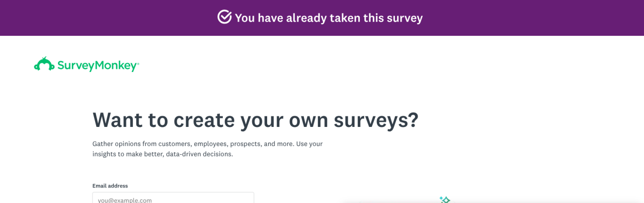The image size is (644, 203).
Task: Click the word "prospects" in the description
Action: tap(247, 144)
